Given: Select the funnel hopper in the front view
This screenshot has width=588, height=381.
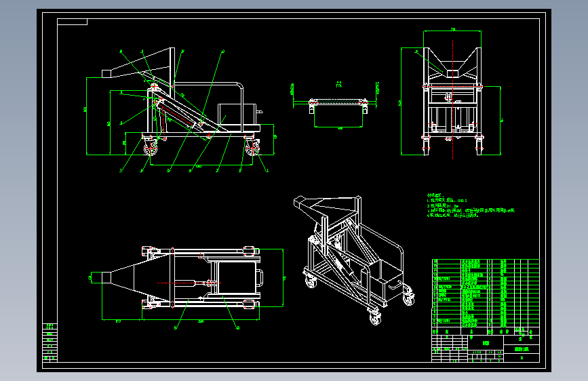Looking at the screenshot, I should tap(452, 63).
